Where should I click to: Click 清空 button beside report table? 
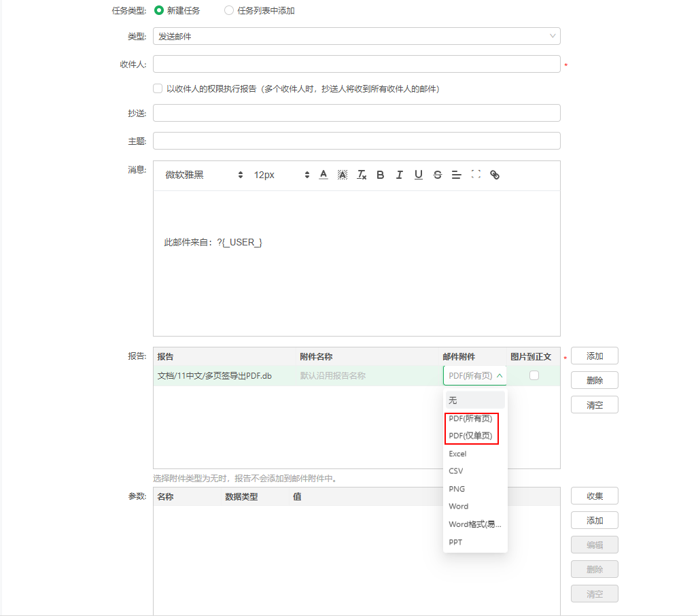point(595,405)
